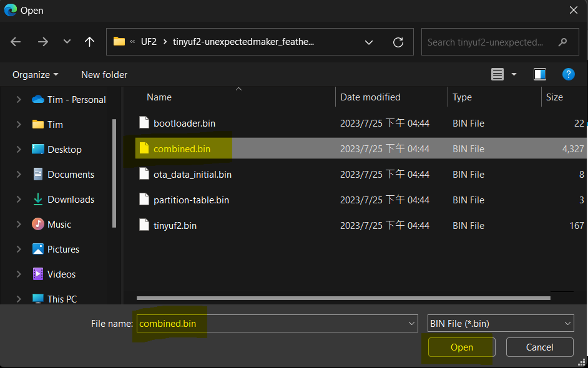The height and width of the screenshot is (368, 588).
Task: Change view layout icon
Action: (497, 74)
